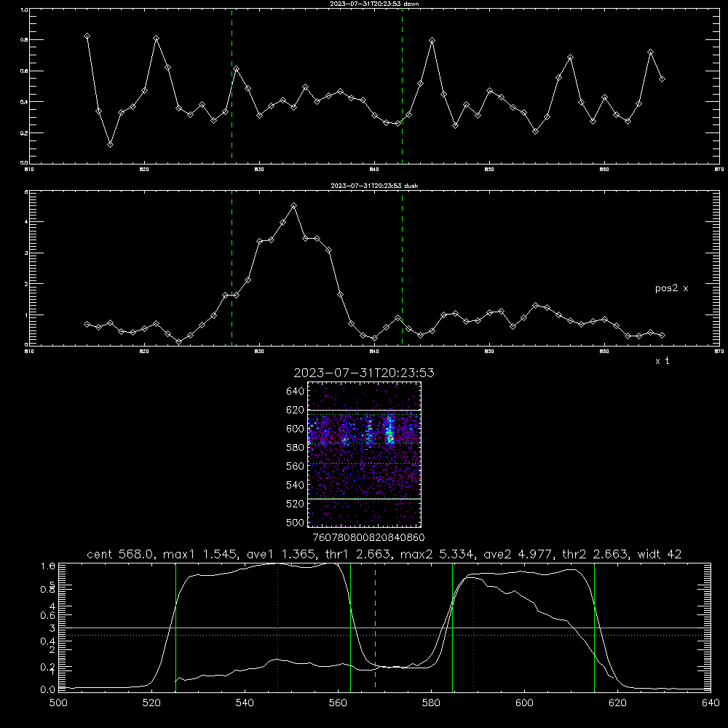Click the dawn plot title text
The image size is (728, 728).
tap(374, 4)
